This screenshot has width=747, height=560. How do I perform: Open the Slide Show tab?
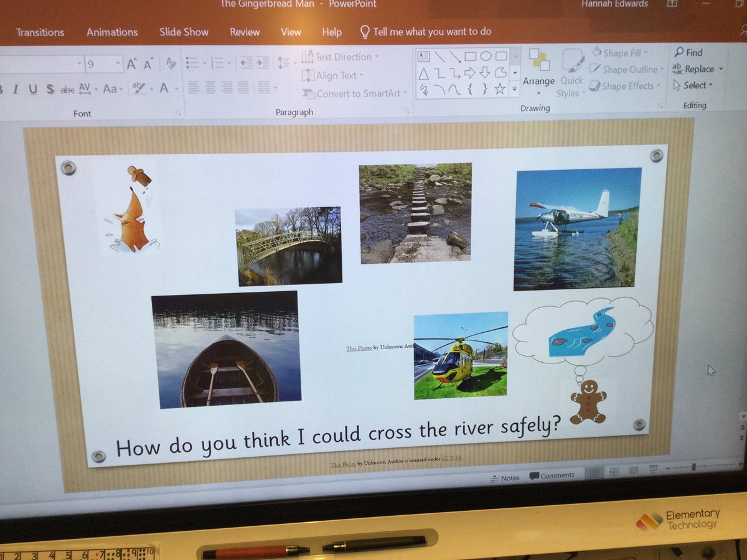(184, 32)
